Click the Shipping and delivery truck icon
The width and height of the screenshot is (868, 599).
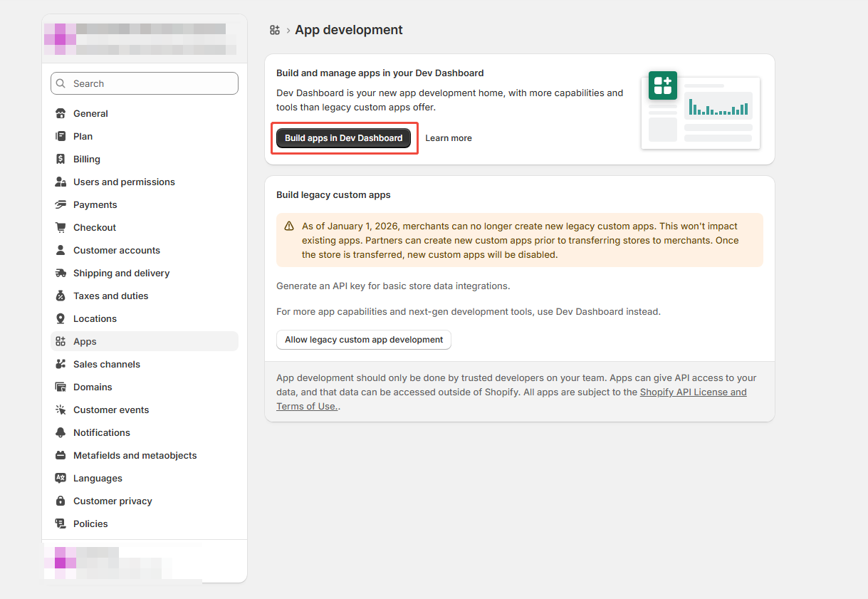point(61,273)
